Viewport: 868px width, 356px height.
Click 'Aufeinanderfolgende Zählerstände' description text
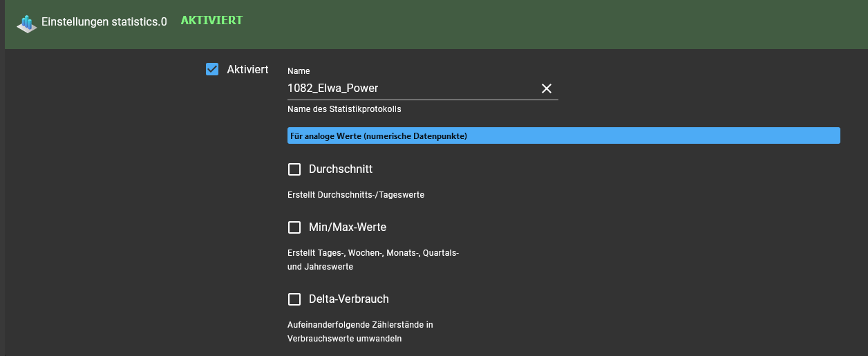tap(360, 332)
